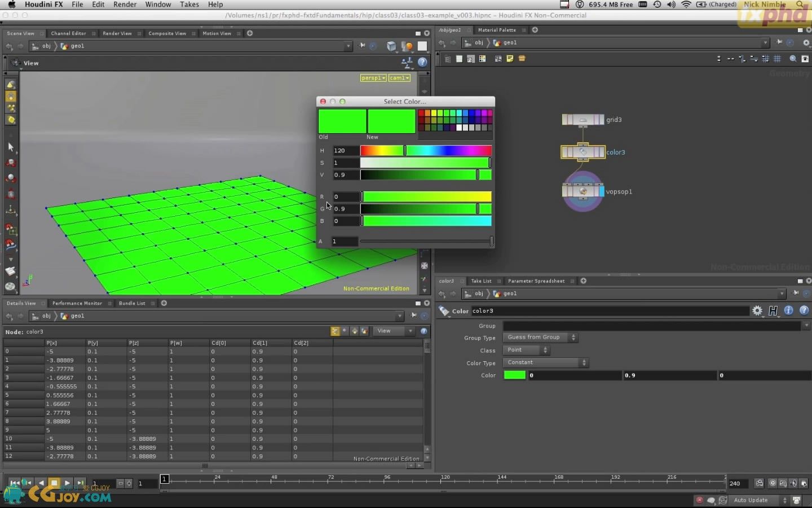The image size is (812, 508).
Task: Click frame 120 on the timeline
Action: tap(445, 480)
